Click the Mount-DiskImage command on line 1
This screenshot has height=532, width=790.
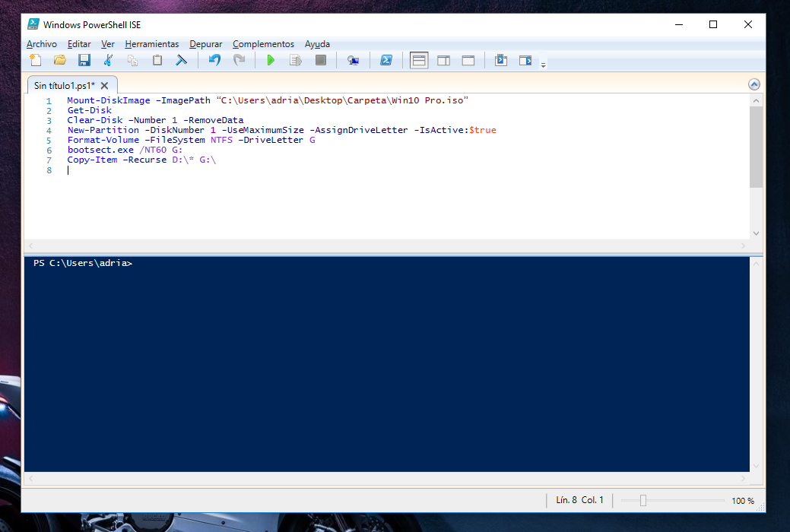click(x=109, y=100)
